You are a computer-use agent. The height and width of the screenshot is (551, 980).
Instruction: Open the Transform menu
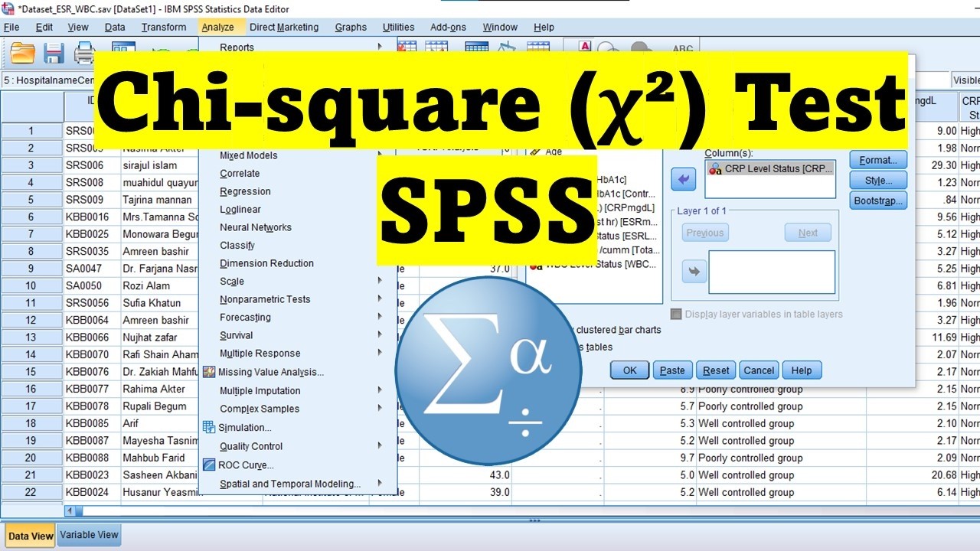(164, 27)
